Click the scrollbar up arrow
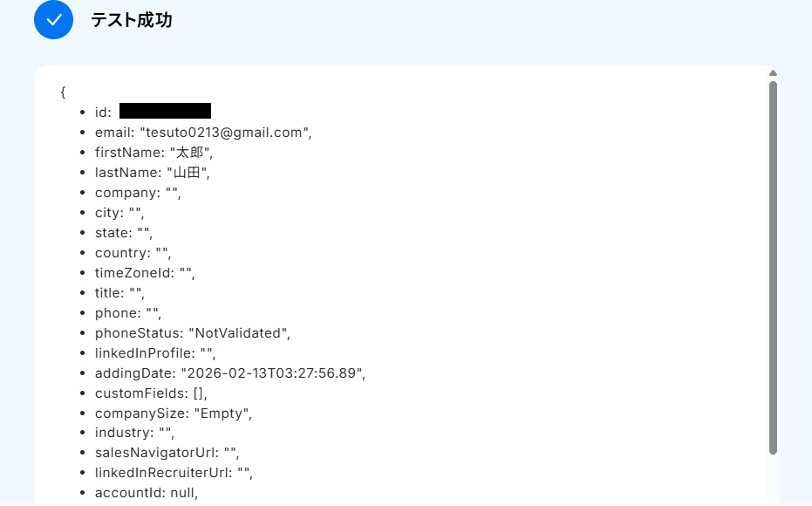This screenshot has width=812, height=506. click(773, 73)
